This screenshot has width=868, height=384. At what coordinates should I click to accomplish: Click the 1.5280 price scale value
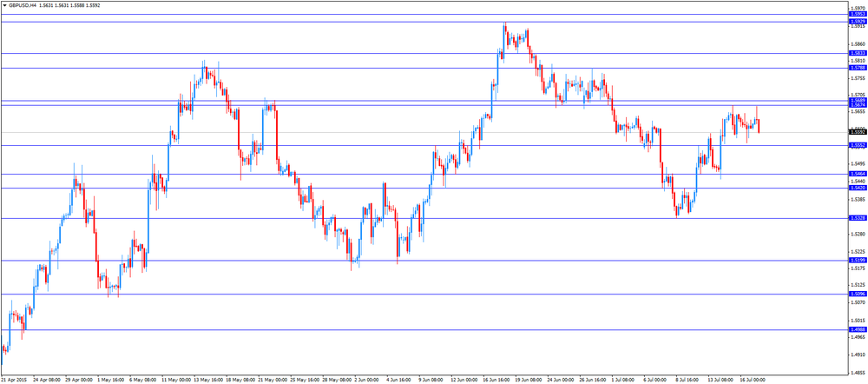click(858, 234)
